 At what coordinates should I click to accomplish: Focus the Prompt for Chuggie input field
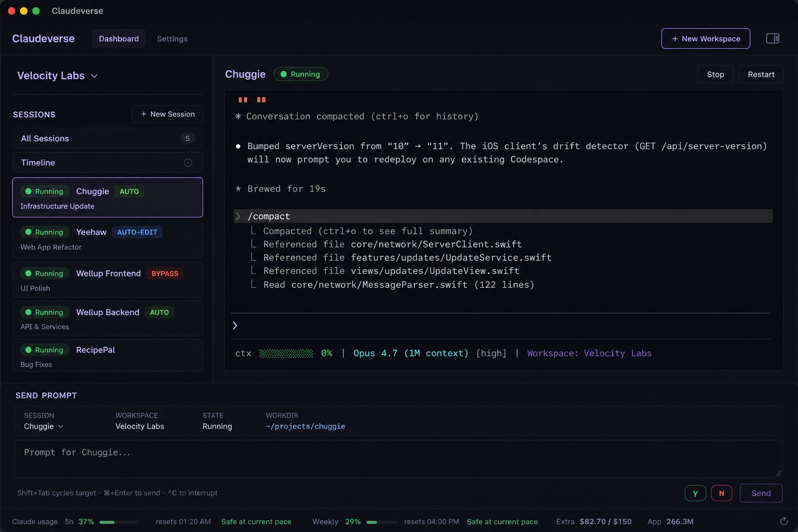point(398,459)
